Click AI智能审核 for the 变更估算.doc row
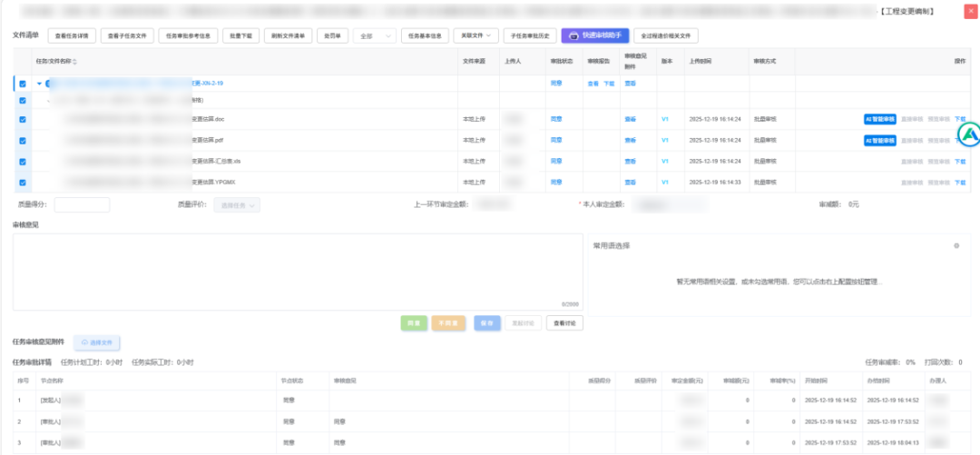The image size is (980, 455). click(x=879, y=119)
